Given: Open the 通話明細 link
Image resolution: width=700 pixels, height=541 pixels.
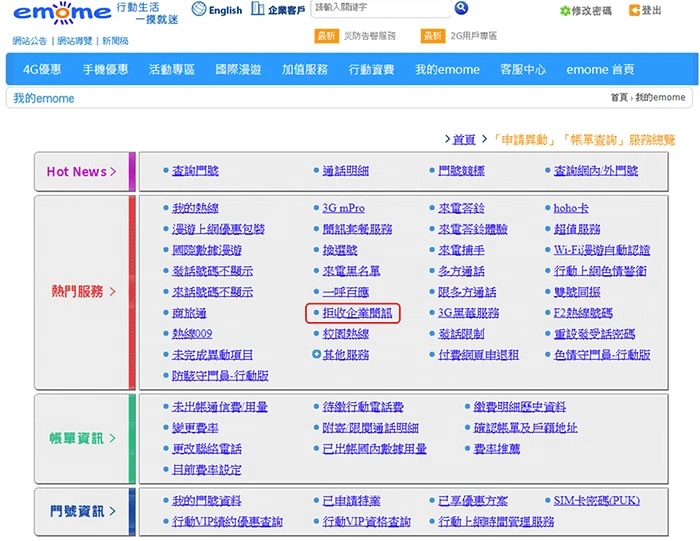Looking at the screenshot, I should pyautogui.click(x=346, y=171).
